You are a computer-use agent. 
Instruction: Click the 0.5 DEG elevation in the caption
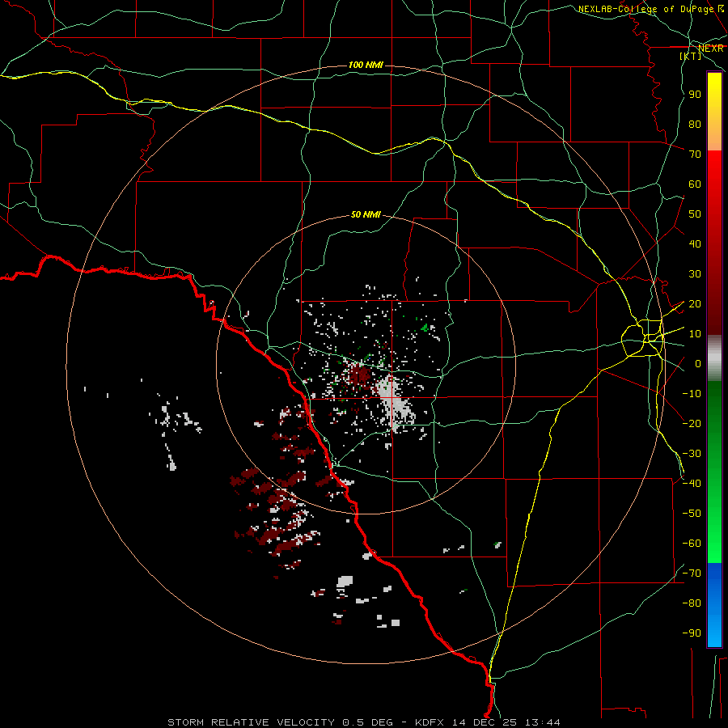(368, 722)
